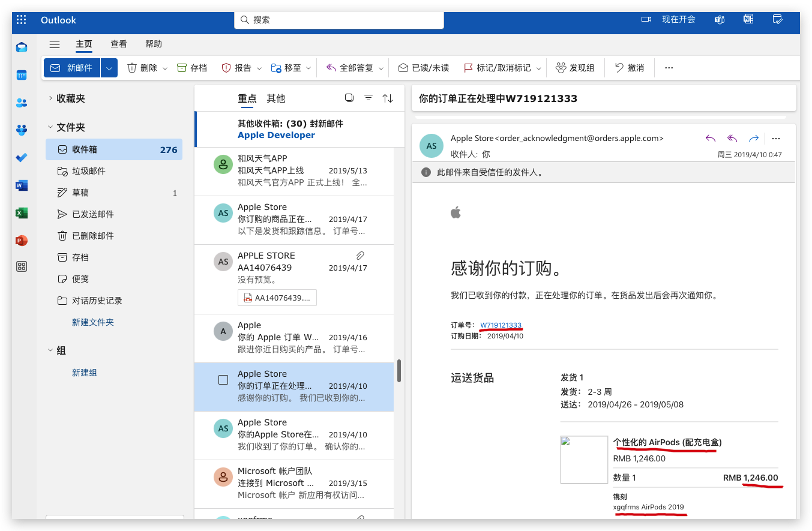Open the AA14076439 PDF attachment
The width and height of the screenshot is (812, 531).
pos(277,298)
